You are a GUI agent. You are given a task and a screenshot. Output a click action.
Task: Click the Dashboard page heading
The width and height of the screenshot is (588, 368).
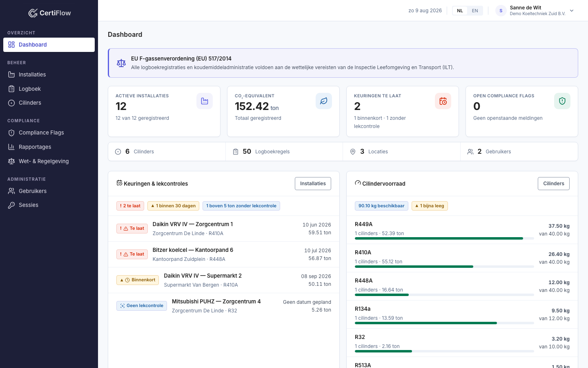[x=125, y=35]
